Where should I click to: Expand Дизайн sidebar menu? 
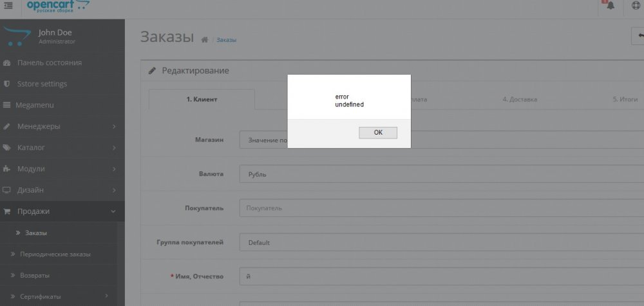point(62,190)
